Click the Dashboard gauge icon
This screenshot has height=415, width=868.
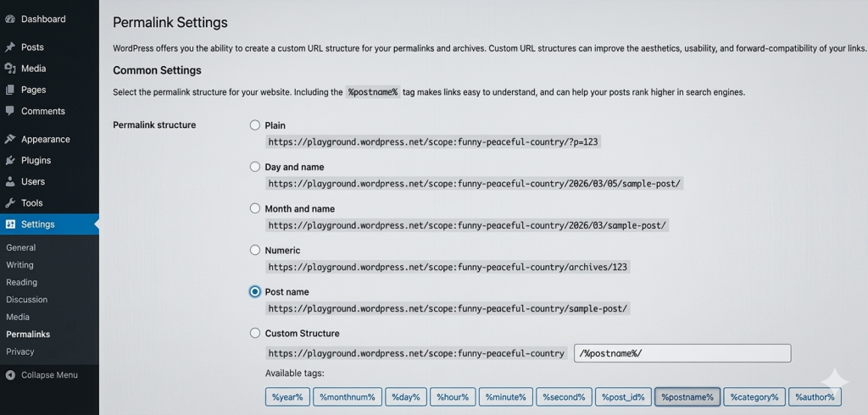point(9,19)
